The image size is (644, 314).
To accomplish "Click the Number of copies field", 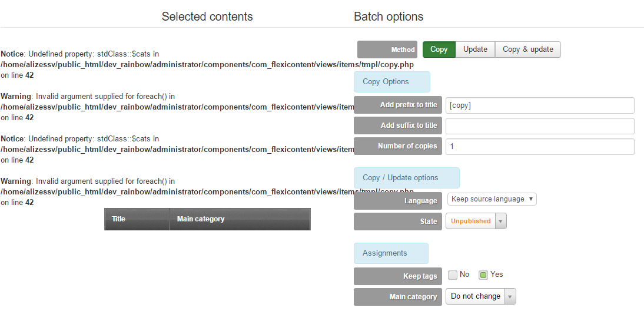I will tap(540, 146).
